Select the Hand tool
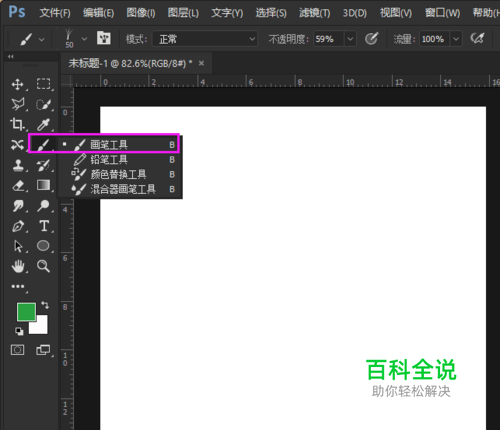500x430 pixels. pyautogui.click(x=18, y=266)
